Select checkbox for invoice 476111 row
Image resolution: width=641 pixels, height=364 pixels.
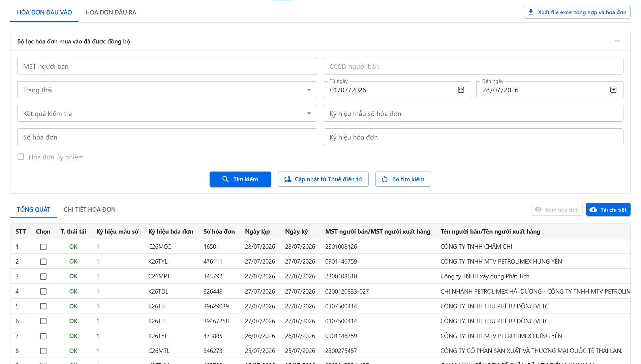coord(43,262)
